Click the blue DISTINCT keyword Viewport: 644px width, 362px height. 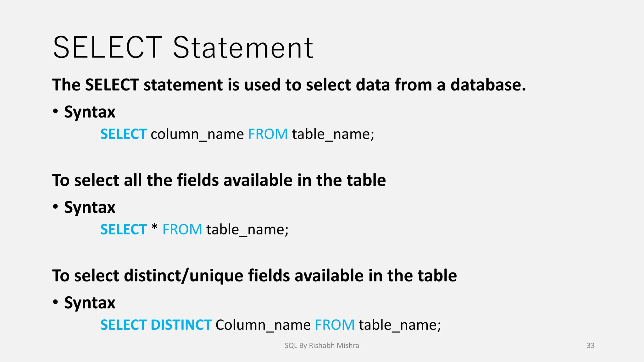click(181, 325)
